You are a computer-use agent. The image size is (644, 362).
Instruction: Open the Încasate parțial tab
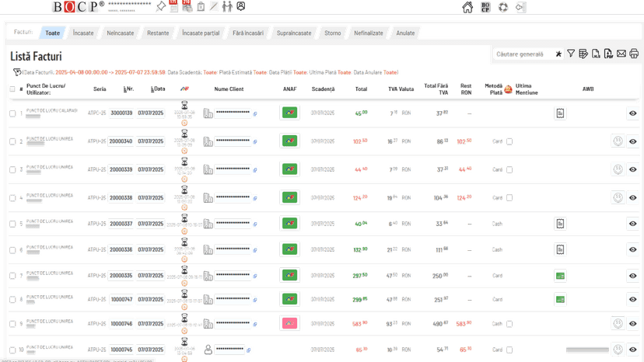pyautogui.click(x=201, y=33)
